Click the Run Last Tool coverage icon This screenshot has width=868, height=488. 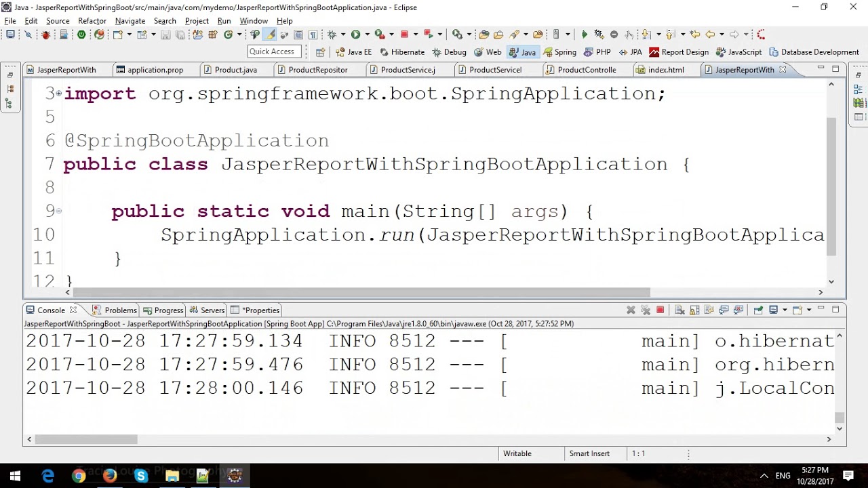[379, 34]
